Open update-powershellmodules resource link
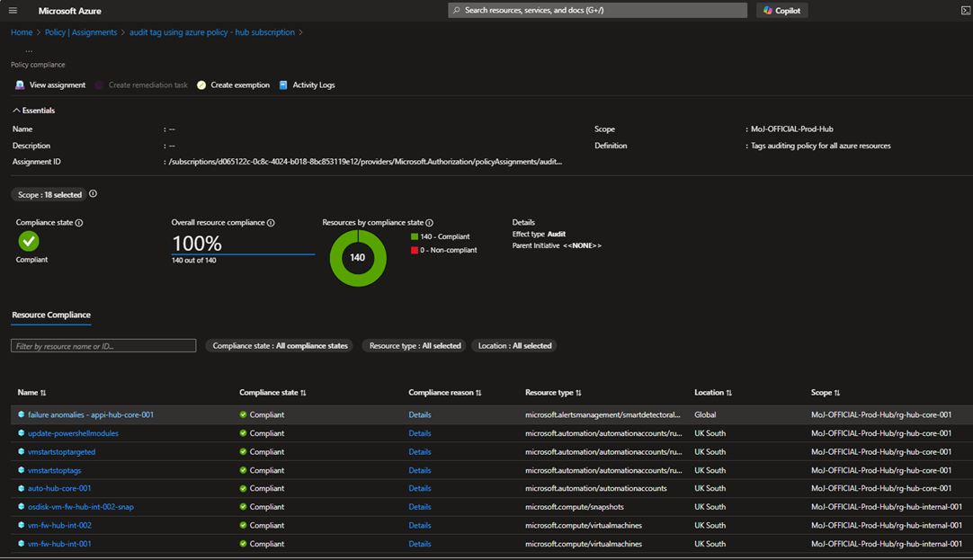Screen dimensions: 973x560 (73, 433)
